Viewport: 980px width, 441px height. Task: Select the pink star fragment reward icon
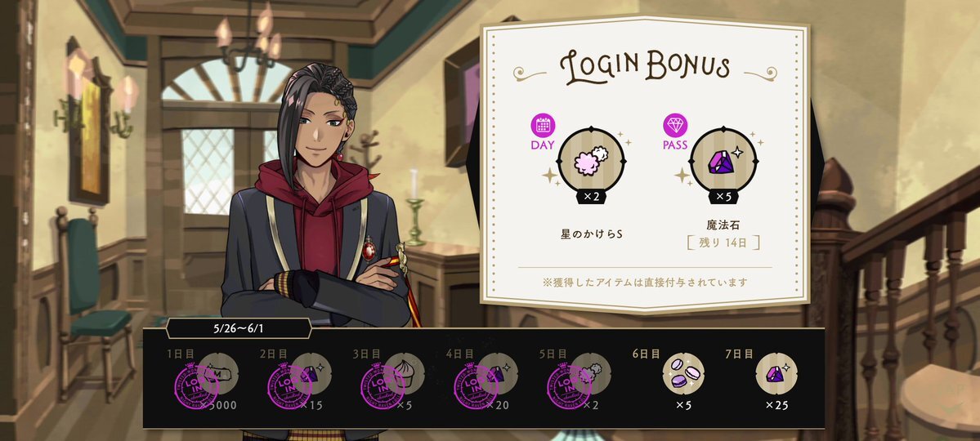pyautogui.click(x=591, y=161)
